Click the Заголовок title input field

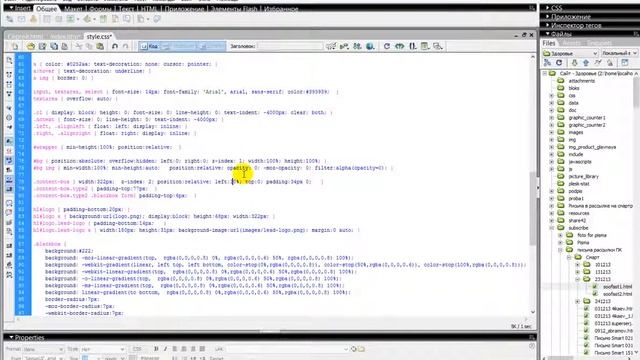(290, 47)
